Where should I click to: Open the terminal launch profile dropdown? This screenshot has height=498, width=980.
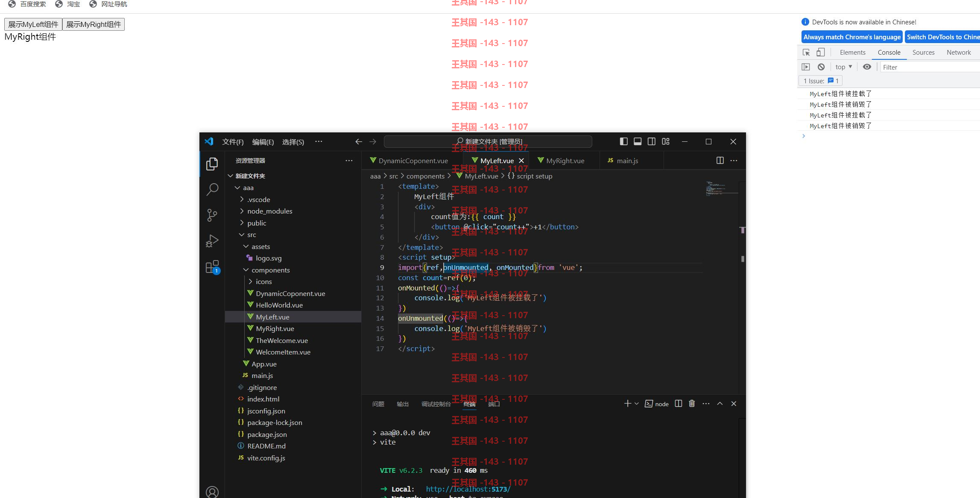(x=637, y=404)
